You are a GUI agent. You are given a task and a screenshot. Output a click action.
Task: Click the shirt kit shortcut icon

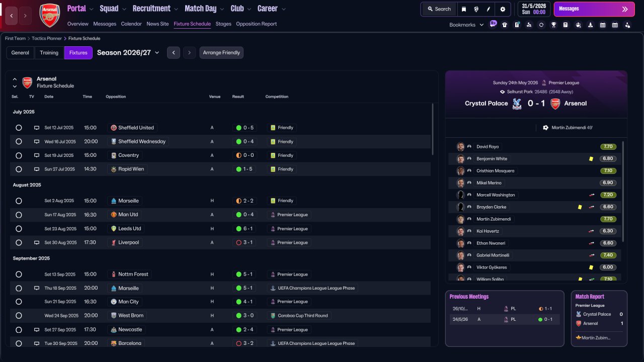pyautogui.click(x=505, y=25)
